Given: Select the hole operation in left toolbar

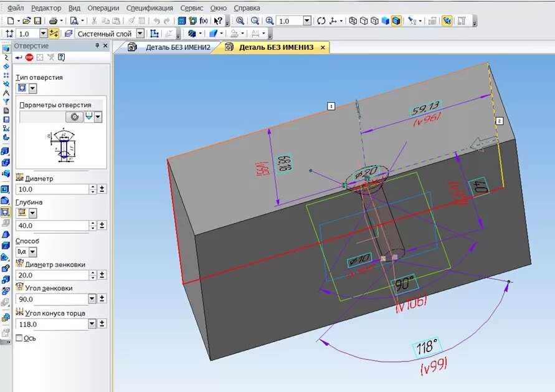Looking at the screenshot, I should pyautogui.click(x=6, y=212).
